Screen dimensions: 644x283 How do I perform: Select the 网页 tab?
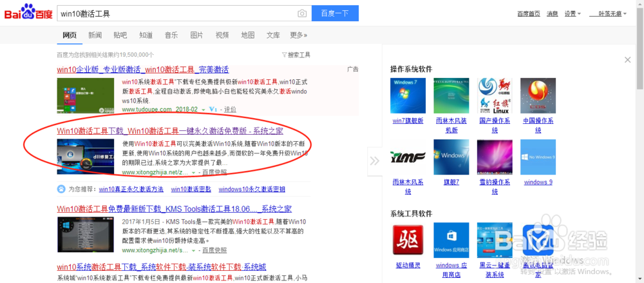tap(70, 35)
